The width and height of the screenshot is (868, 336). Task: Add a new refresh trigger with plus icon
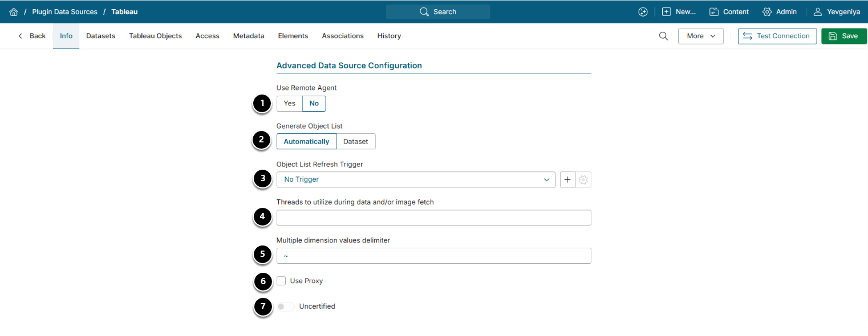point(567,179)
